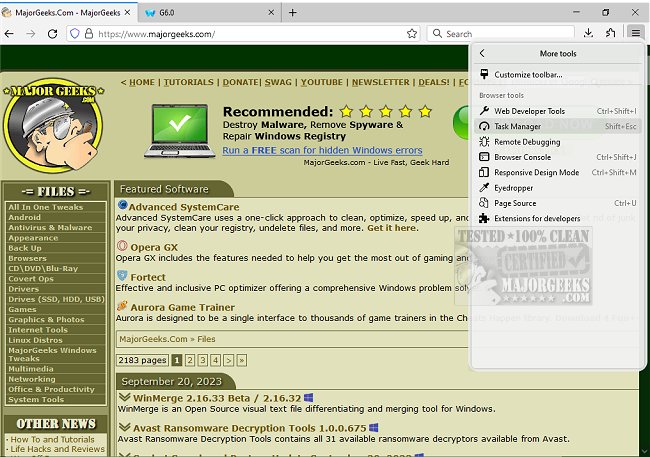Select the MajorGeeks.Com tab

click(x=68, y=12)
